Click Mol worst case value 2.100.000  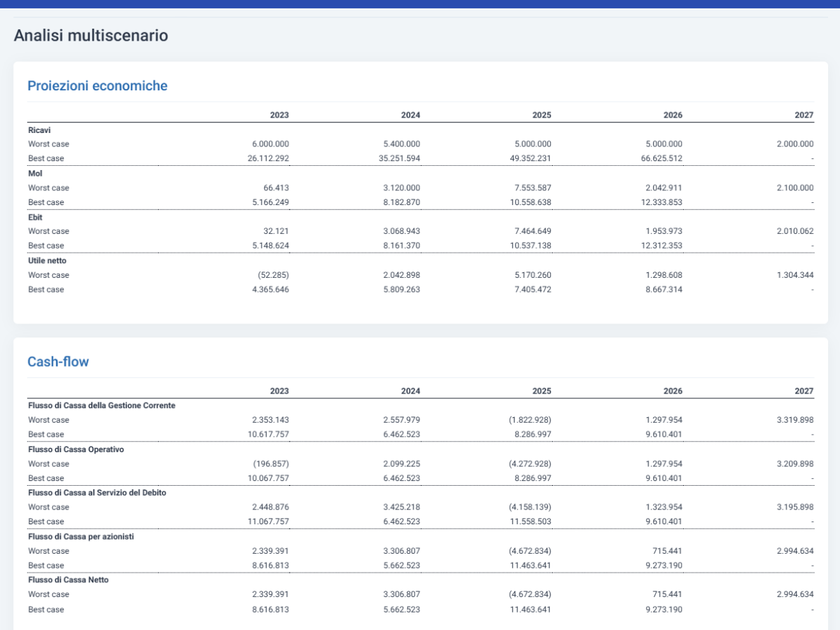click(795, 188)
